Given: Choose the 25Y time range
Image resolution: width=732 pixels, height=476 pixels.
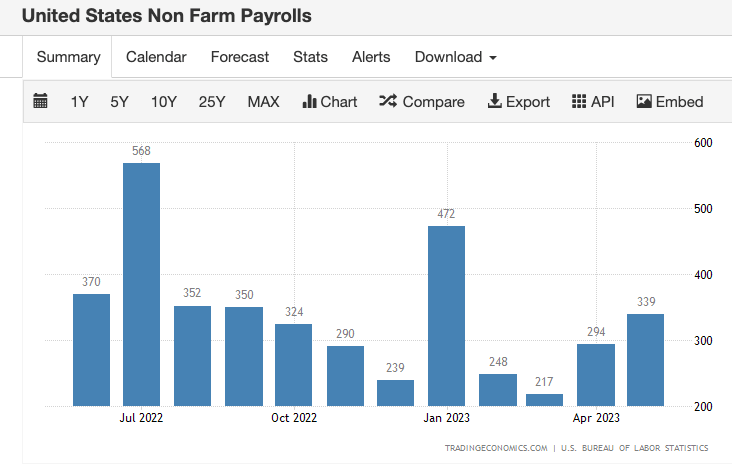Looking at the screenshot, I should (x=212, y=101).
